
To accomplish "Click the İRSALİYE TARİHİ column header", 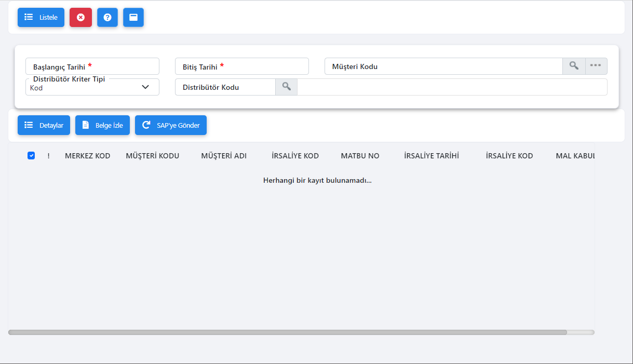I will click(x=432, y=156).
